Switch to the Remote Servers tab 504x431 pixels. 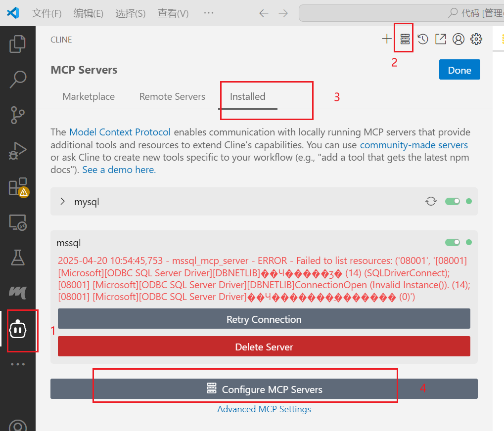click(x=172, y=96)
